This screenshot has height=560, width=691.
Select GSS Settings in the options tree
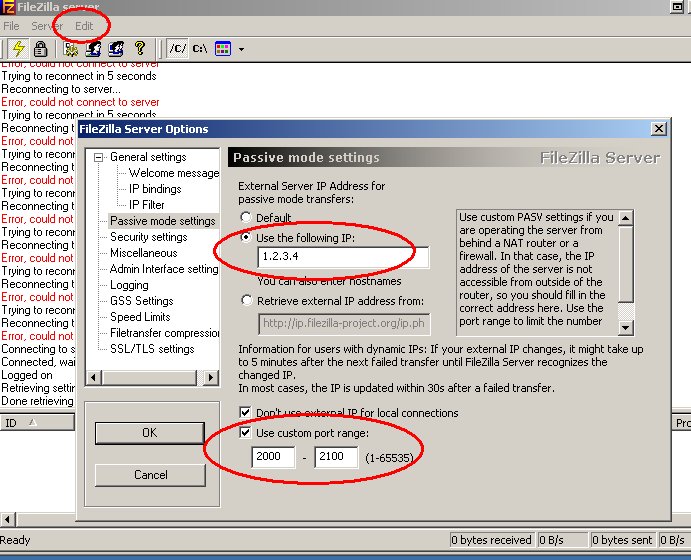click(x=141, y=301)
